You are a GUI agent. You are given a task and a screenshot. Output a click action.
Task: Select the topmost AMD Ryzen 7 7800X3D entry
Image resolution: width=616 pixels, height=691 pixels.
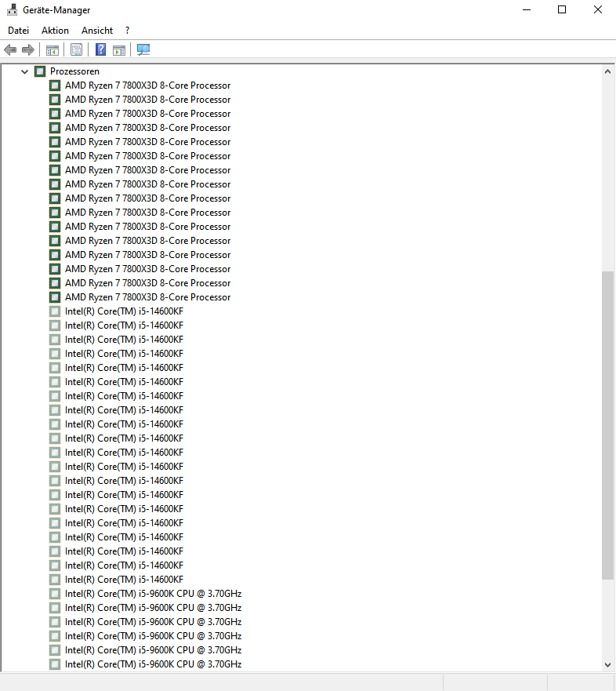pos(147,85)
